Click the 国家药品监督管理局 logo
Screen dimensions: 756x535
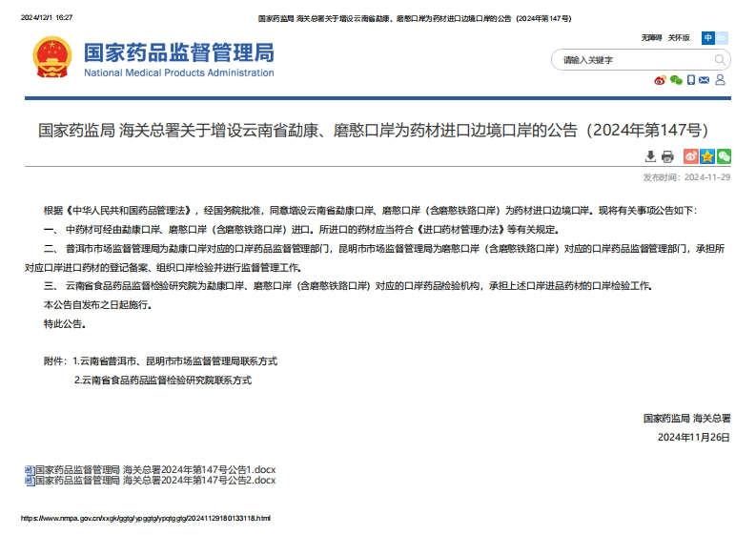[153, 58]
